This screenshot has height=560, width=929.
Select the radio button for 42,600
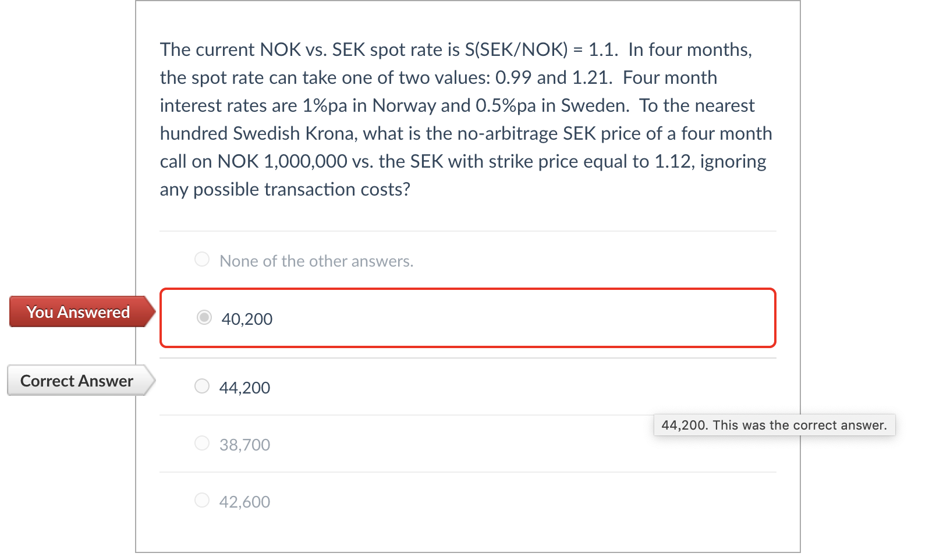[x=202, y=499]
